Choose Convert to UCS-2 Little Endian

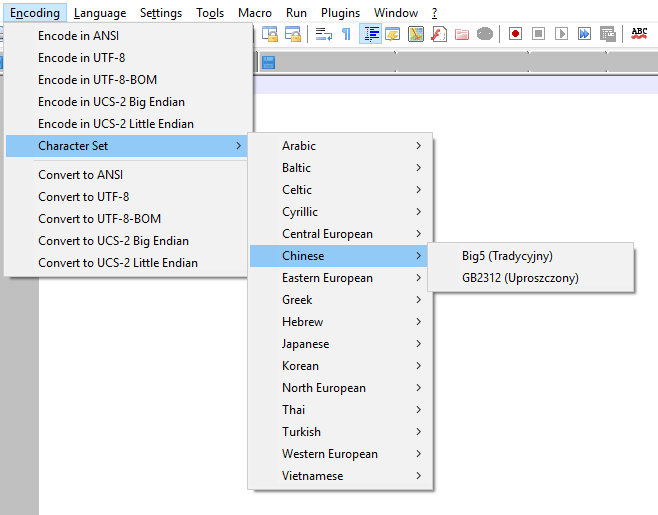coord(127,263)
